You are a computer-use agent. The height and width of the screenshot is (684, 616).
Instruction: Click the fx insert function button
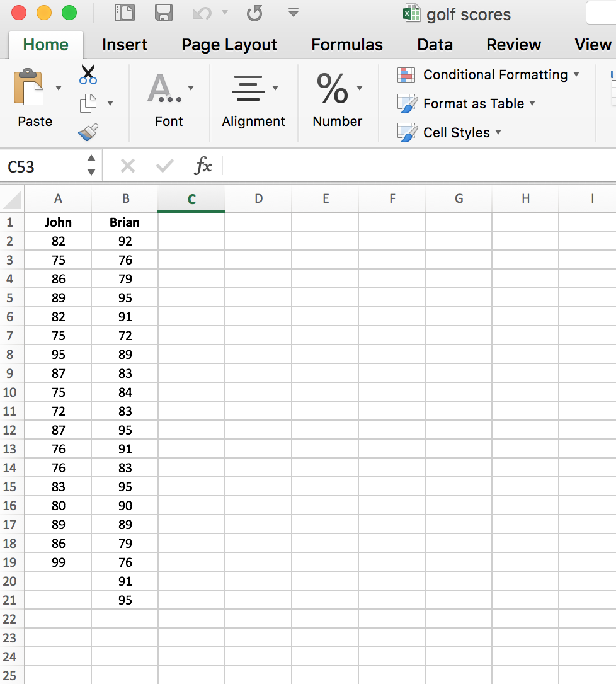point(203,166)
